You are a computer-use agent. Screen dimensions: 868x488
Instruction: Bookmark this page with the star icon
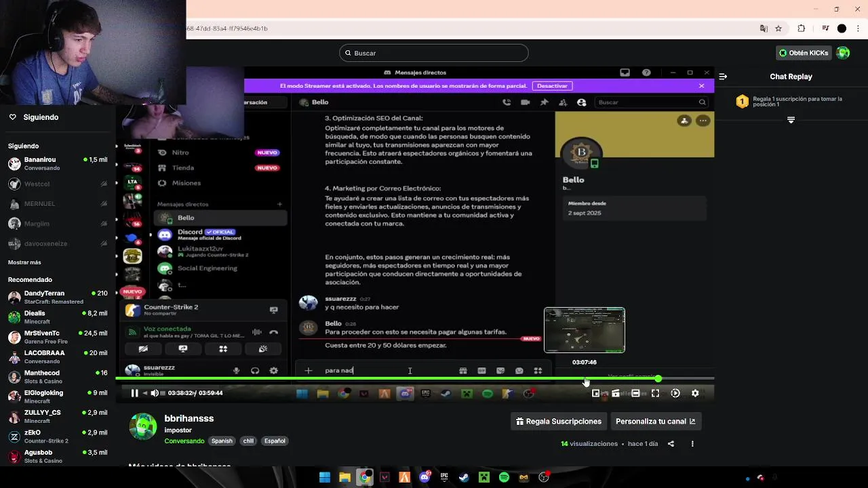[x=778, y=28]
